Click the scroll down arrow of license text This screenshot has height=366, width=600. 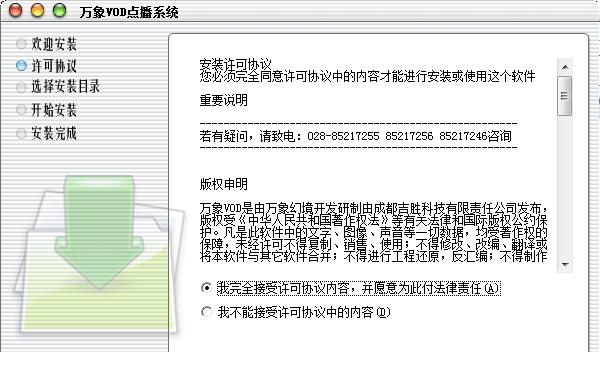pyautogui.click(x=565, y=265)
